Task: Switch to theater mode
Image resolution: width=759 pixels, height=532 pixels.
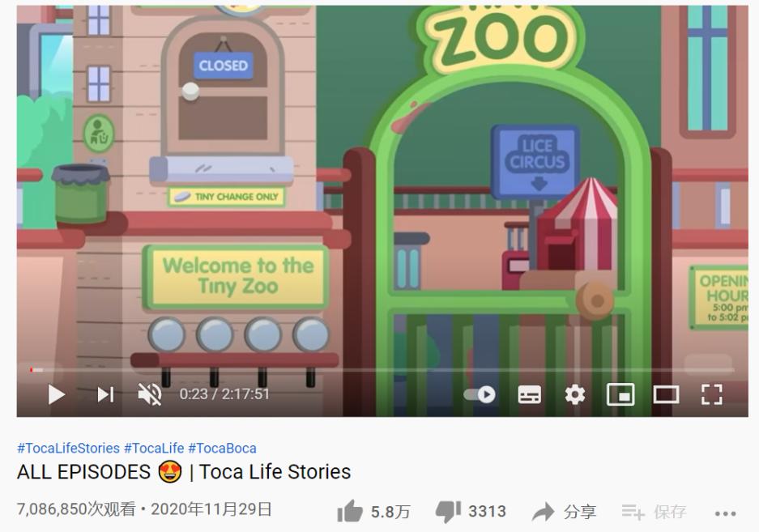Action: tap(666, 394)
